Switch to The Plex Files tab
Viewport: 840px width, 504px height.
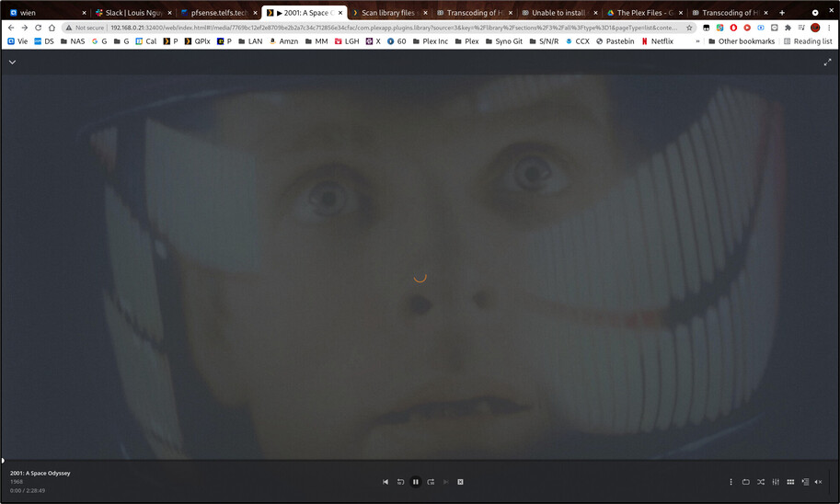pyautogui.click(x=645, y=12)
